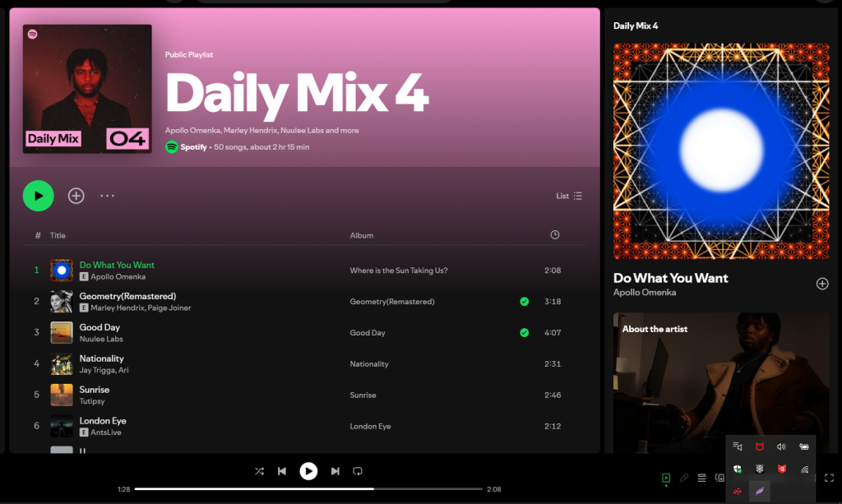Click the Title column header

[x=58, y=235]
